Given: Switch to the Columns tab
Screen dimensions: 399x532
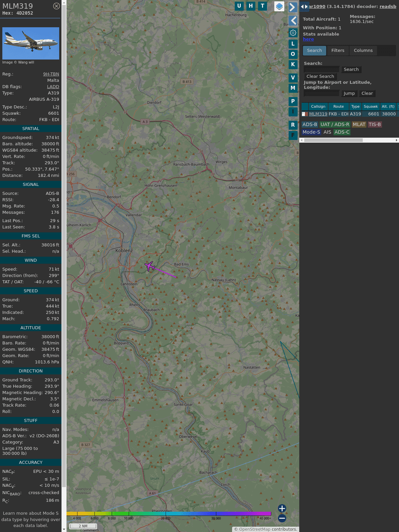Looking at the screenshot, I should click(x=363, y=51).
